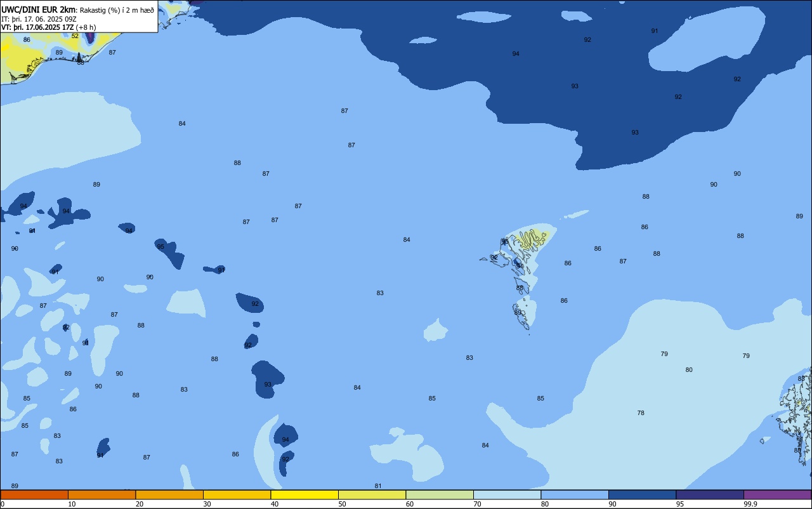Select the bright yellow 40–50 legend swatch
The height and width of the screenshot is (509, 812).
click(x=304, y=494)
